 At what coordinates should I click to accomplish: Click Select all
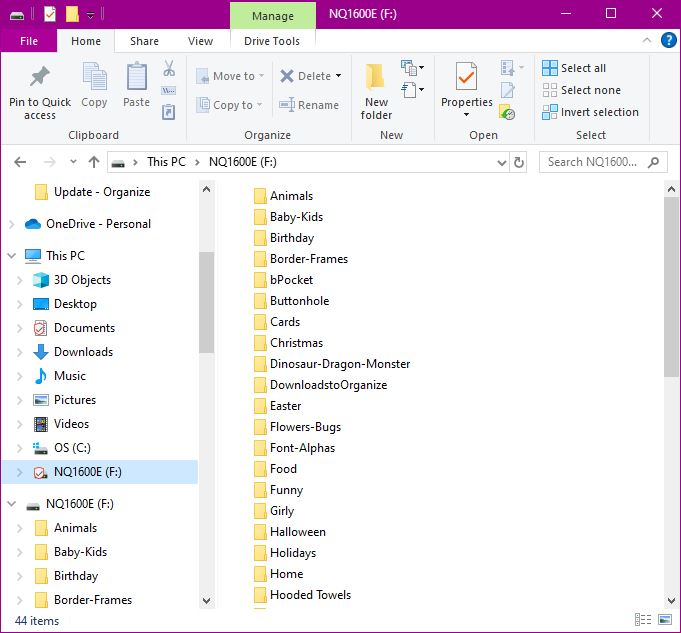(574, 68)
